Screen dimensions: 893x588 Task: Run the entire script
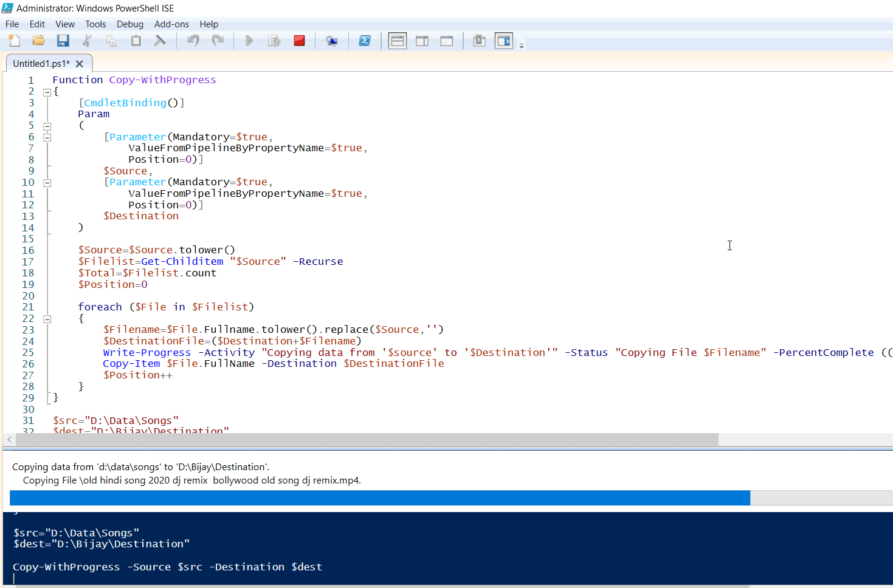coord(249,40)
